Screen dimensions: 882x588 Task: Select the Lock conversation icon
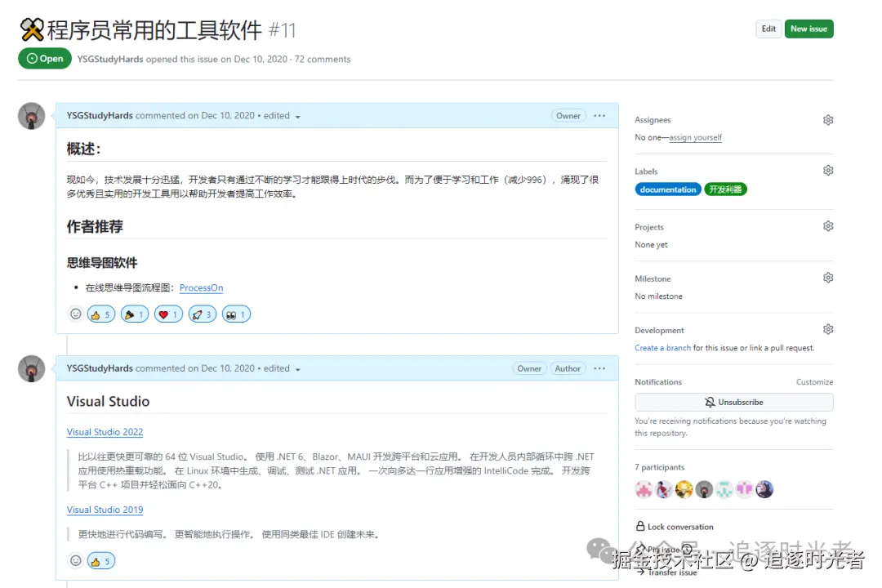pyautogui.click(x=642, y=526)
